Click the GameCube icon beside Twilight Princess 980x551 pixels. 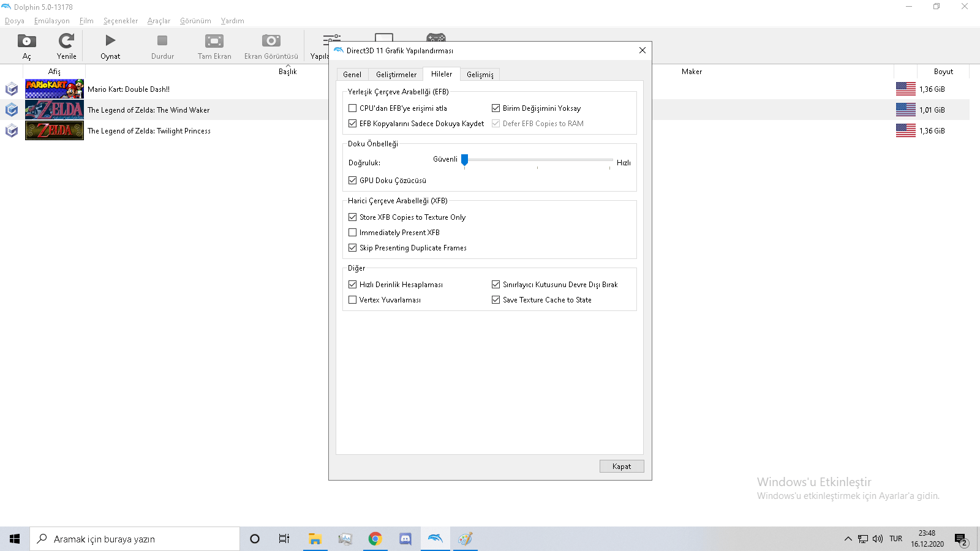pos(12,131)
